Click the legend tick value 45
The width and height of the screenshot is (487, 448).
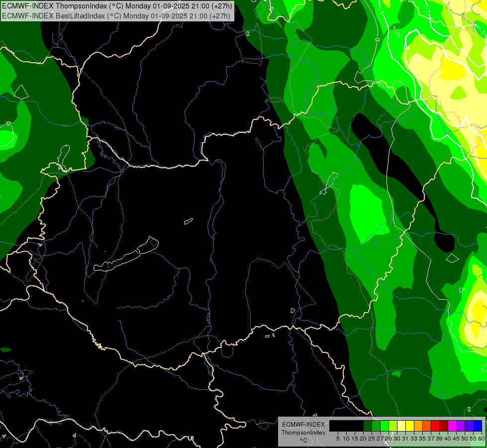456,439
